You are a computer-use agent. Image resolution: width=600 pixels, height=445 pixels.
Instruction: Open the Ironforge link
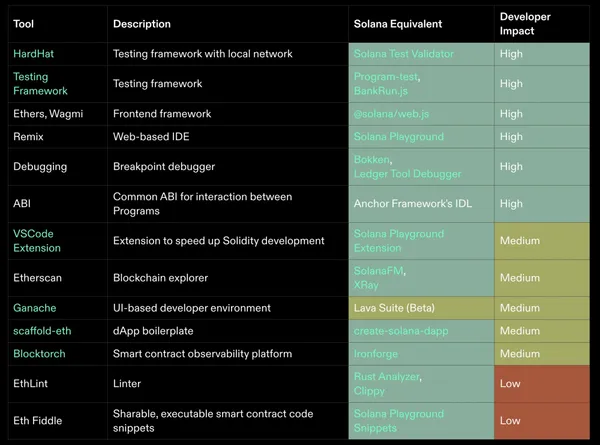376,353
